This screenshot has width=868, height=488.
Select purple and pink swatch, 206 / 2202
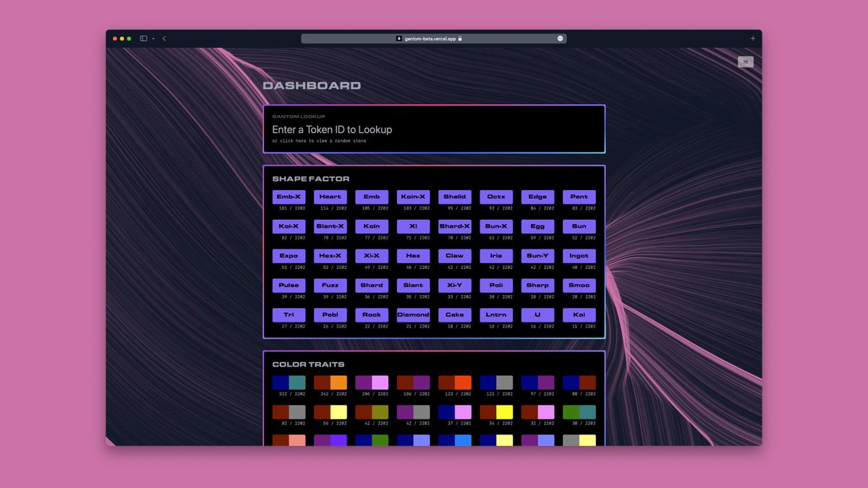(372, 382)
